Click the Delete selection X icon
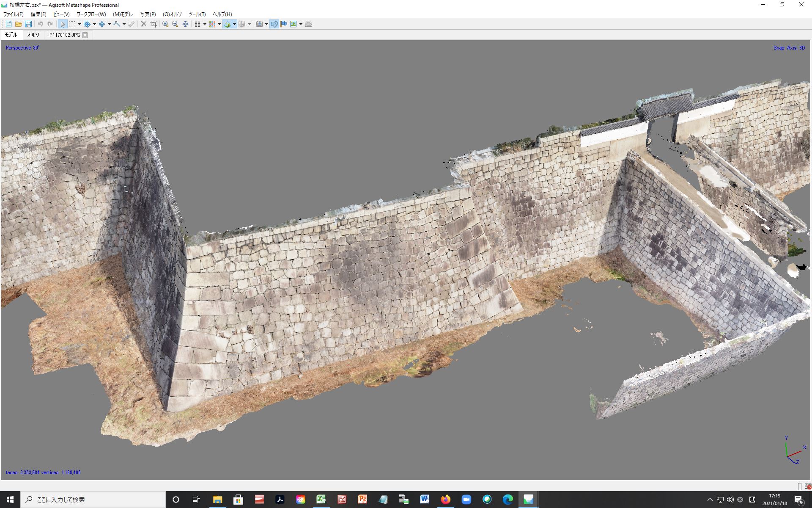Screen dimensions: 812x508 pyautogui.click(x=143, y=24)
